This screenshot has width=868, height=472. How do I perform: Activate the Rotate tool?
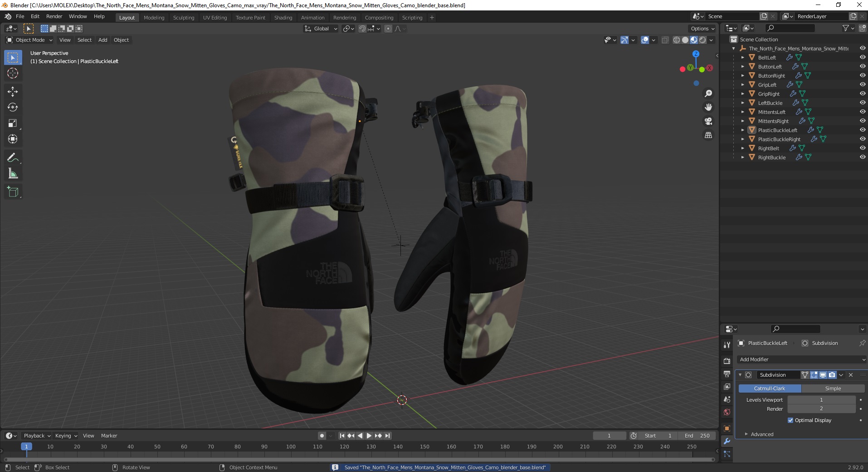pos(13,108)
